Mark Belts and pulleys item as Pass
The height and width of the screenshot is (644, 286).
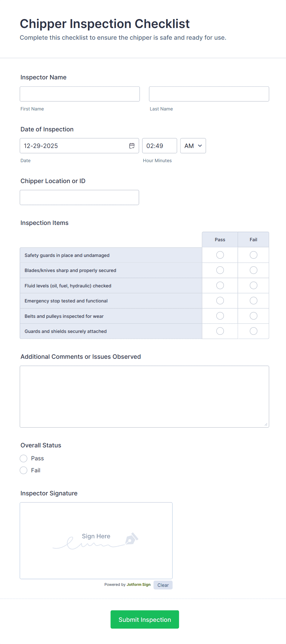tap(220, 316)
